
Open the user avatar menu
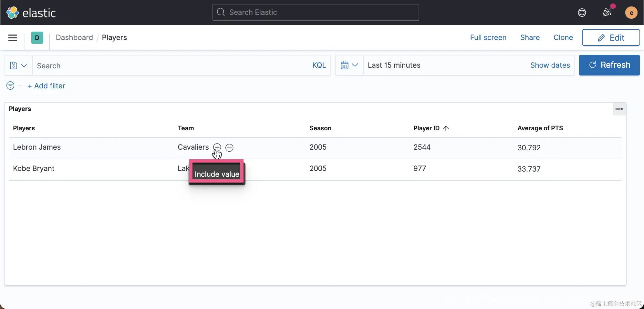point(631,13)
